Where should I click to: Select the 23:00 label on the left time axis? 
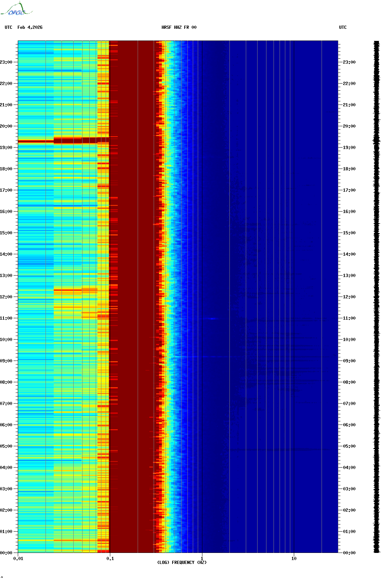point(6,62)
